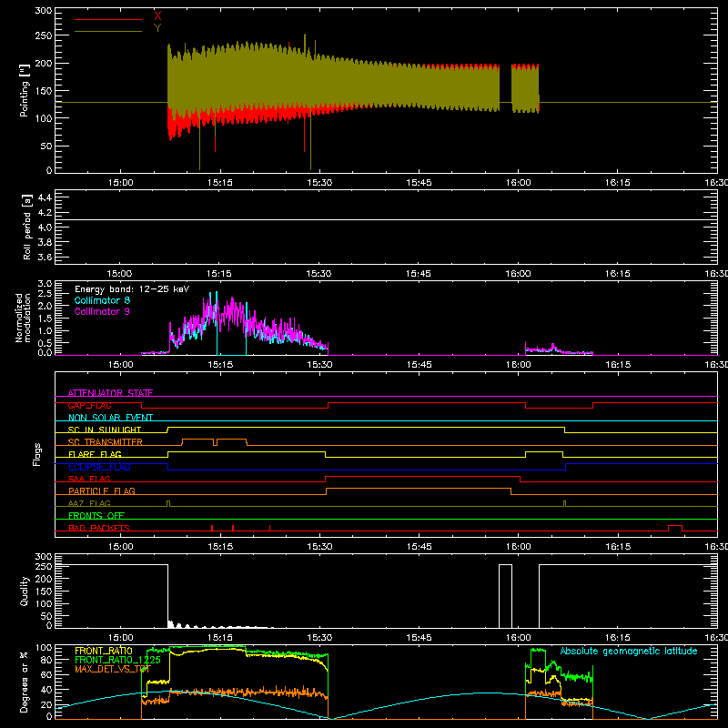Click the SC_TRANSMITTER flag label

point(105,441)
